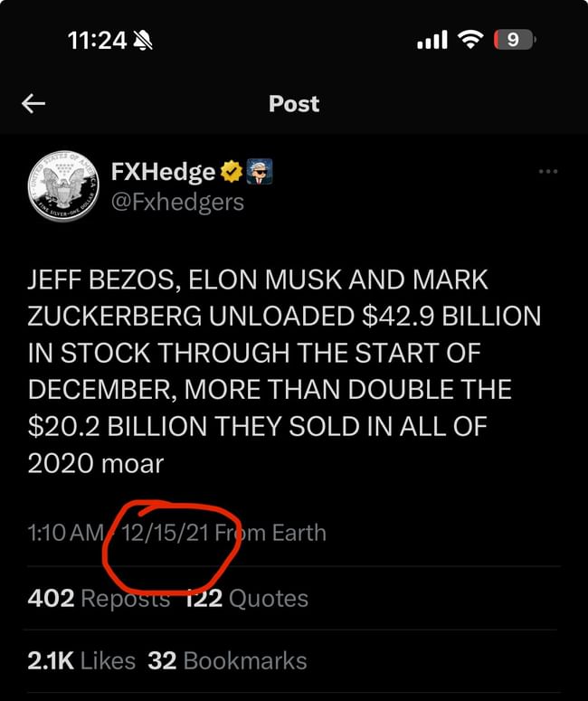
Task: Tap the Post header title
Action: pyautogui.click(x=294, y=104)
